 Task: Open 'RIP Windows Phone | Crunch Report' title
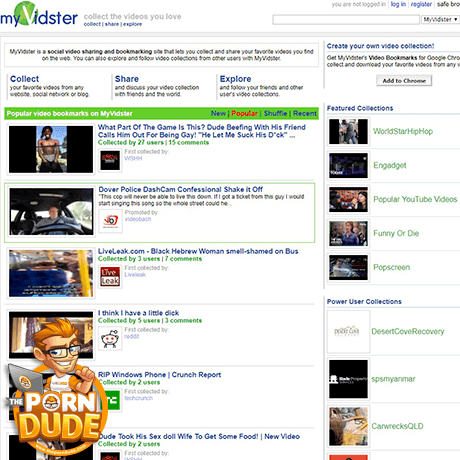tap(159, 375)
